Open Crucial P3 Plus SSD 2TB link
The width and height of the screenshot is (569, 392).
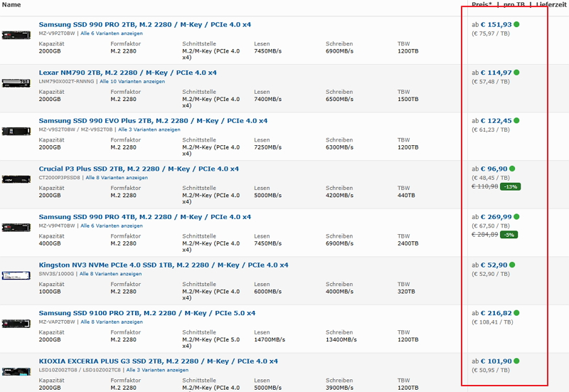pos(139,169)
